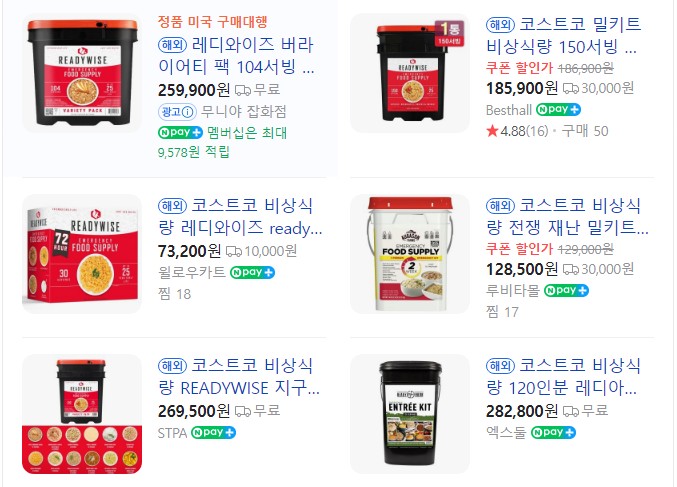The height and width of the screenshot is (487, 677).
Task: Open the 코스트코 비상식량 전쟁 재난 밀키트 link
Action: [567, 216]
